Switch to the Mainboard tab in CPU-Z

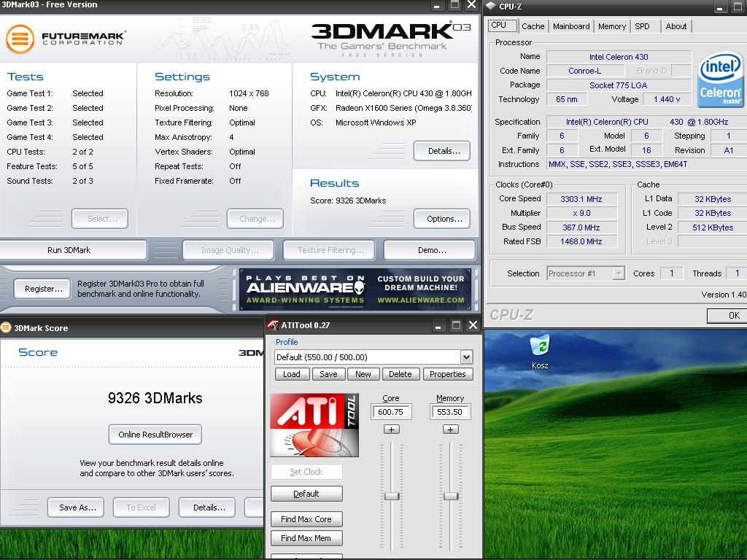tap(571, 26)
